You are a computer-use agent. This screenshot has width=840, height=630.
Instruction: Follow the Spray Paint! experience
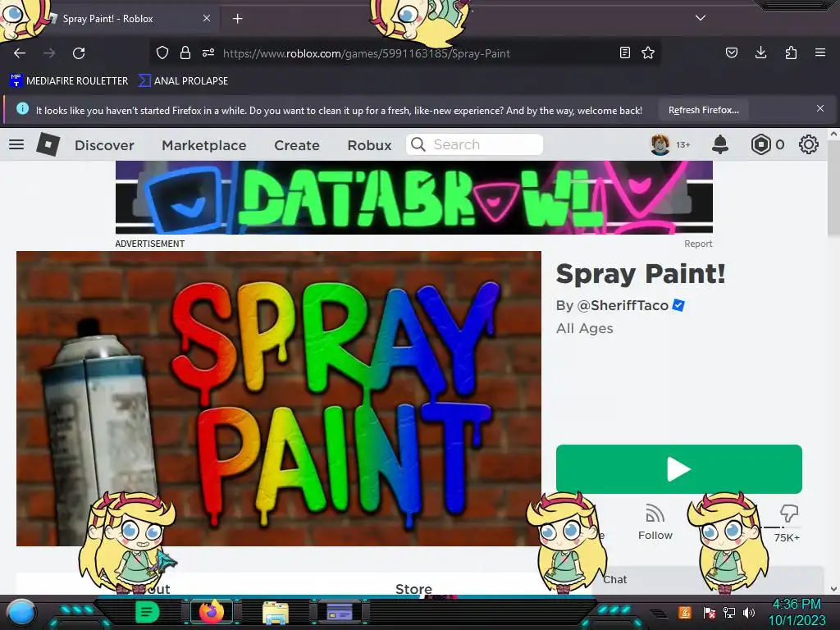pyautogui.click(x=655, y=523)
